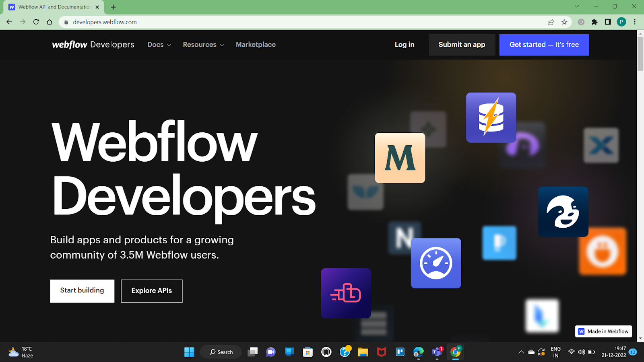Bookmark this page with the star icon
Image resolution: width=644 pixels, height=362 pixels.
pyautogui.click(x=564, y=22)
